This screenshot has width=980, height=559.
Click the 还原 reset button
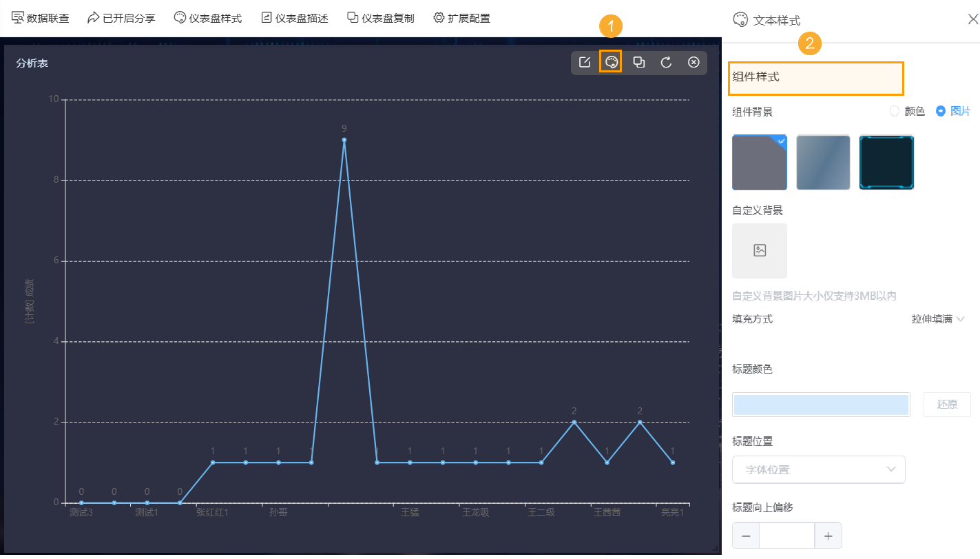(x=947, y=405)
